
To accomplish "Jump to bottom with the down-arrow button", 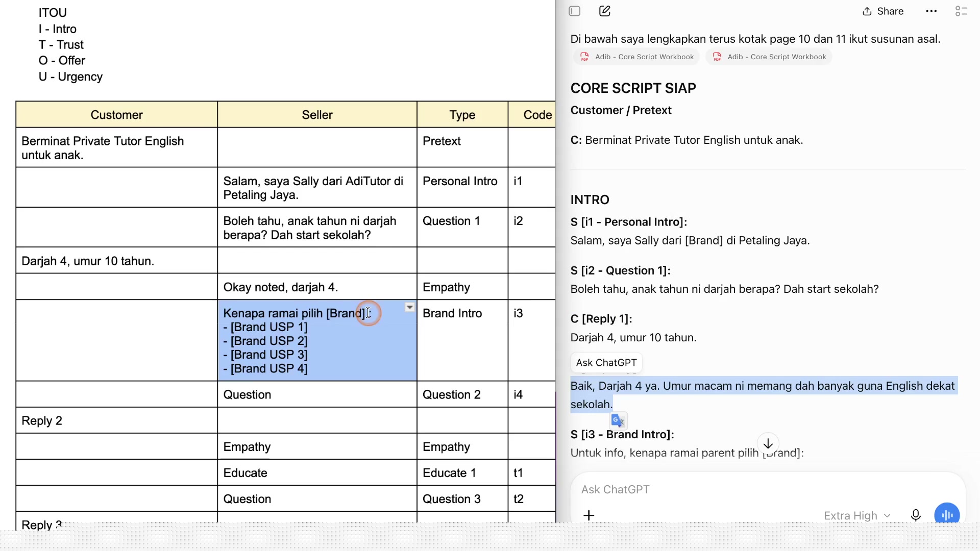I will (768, 444).
